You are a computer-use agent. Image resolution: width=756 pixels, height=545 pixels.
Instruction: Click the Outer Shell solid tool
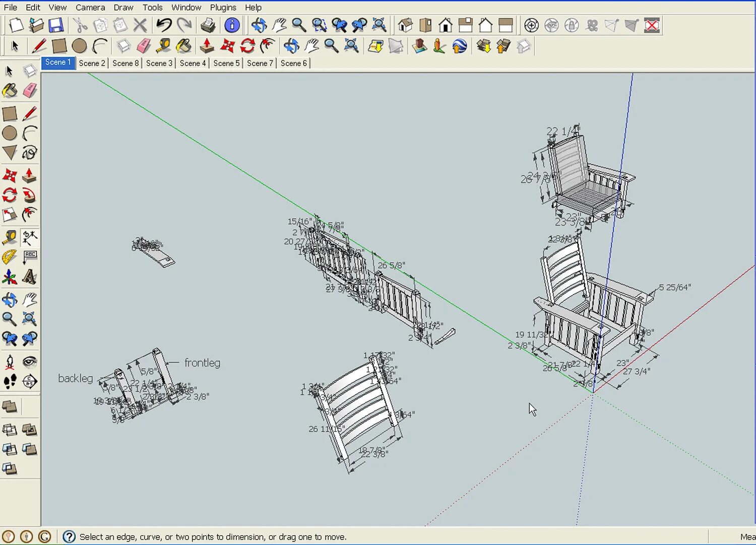point(10,406)
